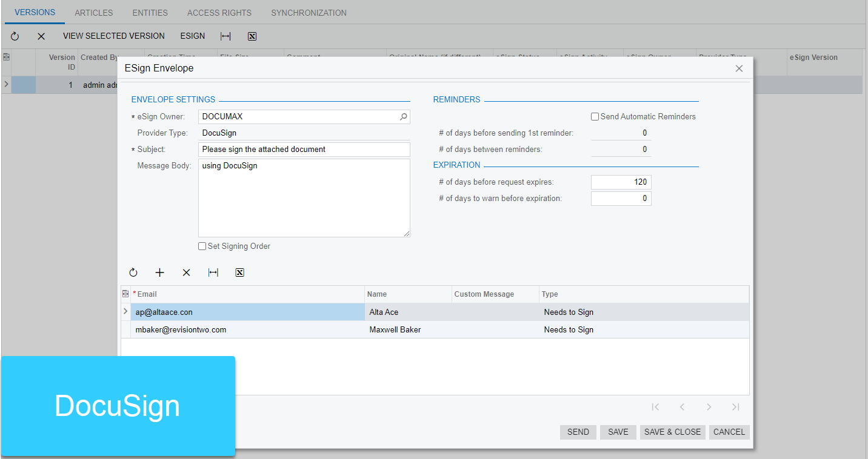Click the Maxwell Baker name cell
The height and width of the screenshot is (459, 868).
(x=408, y=330)
